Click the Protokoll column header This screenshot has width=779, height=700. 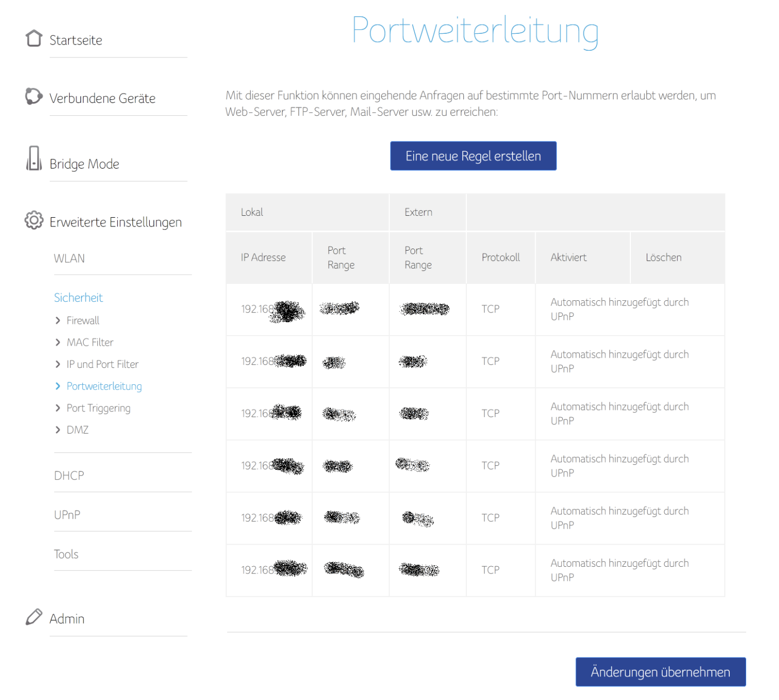click(500, 258)
